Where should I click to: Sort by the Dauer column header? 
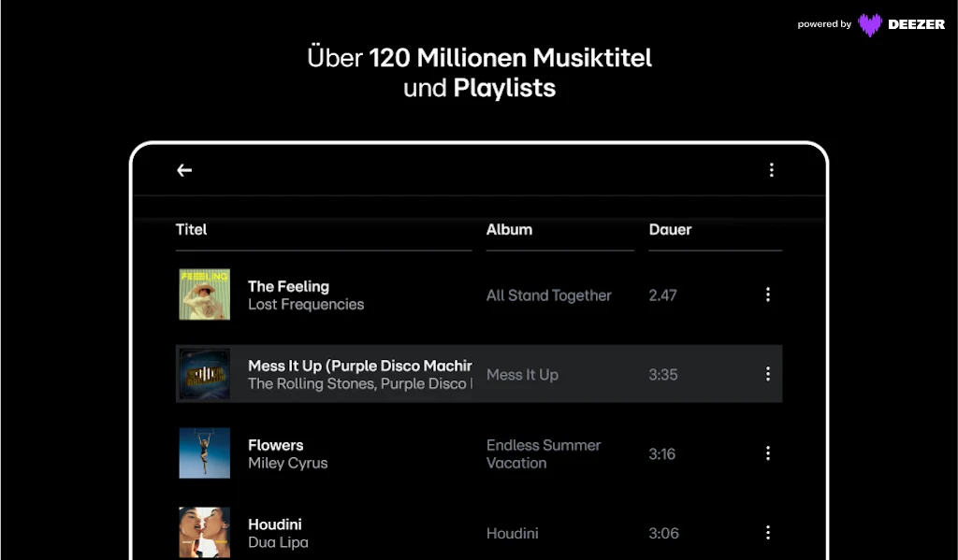(670, 230)
